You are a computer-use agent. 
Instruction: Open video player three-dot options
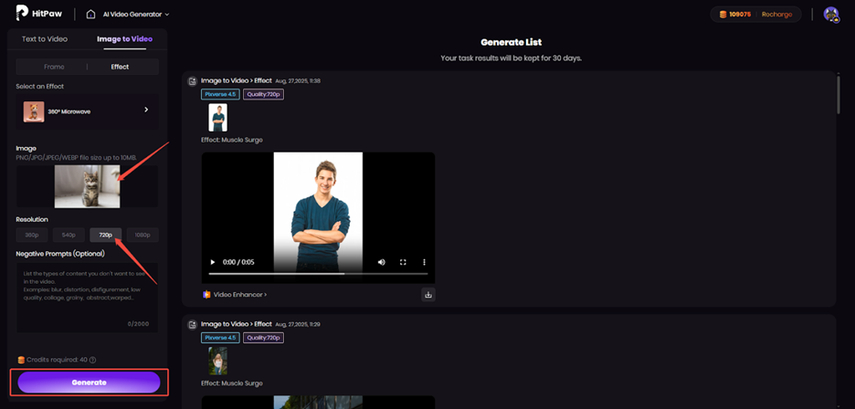[423, 262]
